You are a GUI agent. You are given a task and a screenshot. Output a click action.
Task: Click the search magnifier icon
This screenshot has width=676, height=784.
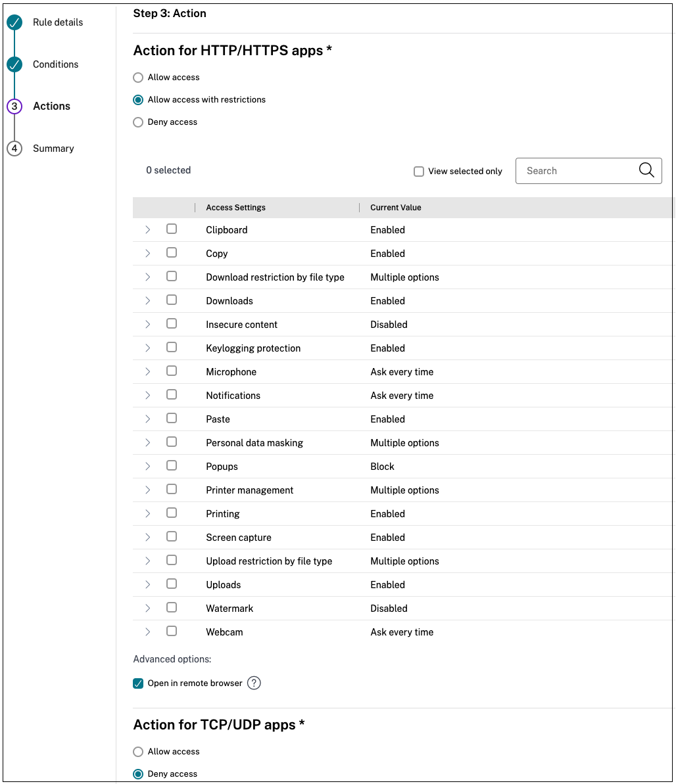pos(646,171)
